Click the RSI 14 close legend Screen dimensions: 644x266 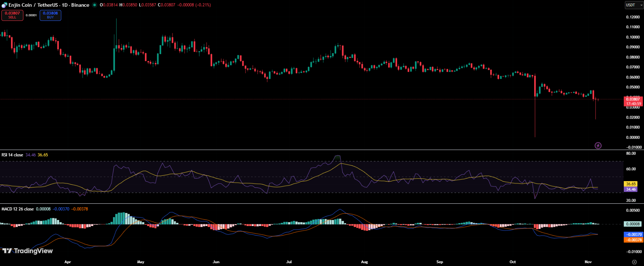click(x=12, y=155)
